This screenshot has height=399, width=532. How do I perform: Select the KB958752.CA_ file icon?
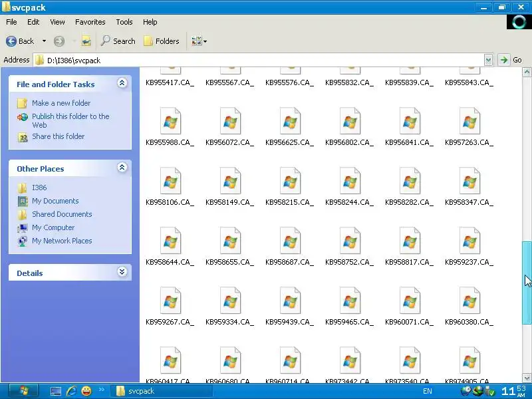[x=350, y=241]
